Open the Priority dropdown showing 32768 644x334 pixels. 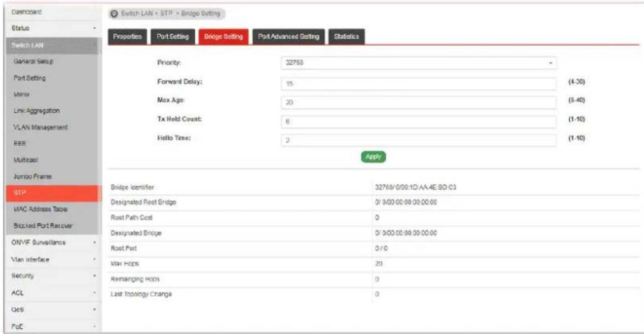pyautogui.click(x=418, y=63)
